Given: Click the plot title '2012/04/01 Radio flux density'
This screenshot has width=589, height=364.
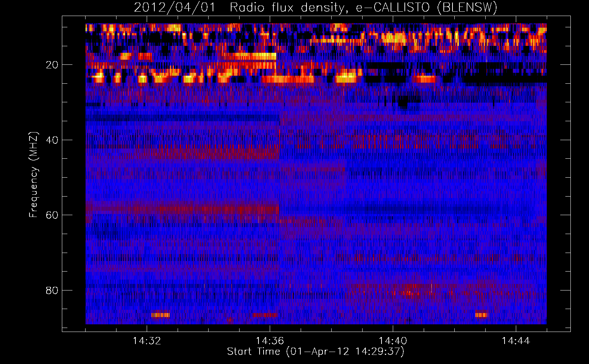Looking at the screenshot, I should [x=316, y=8].
